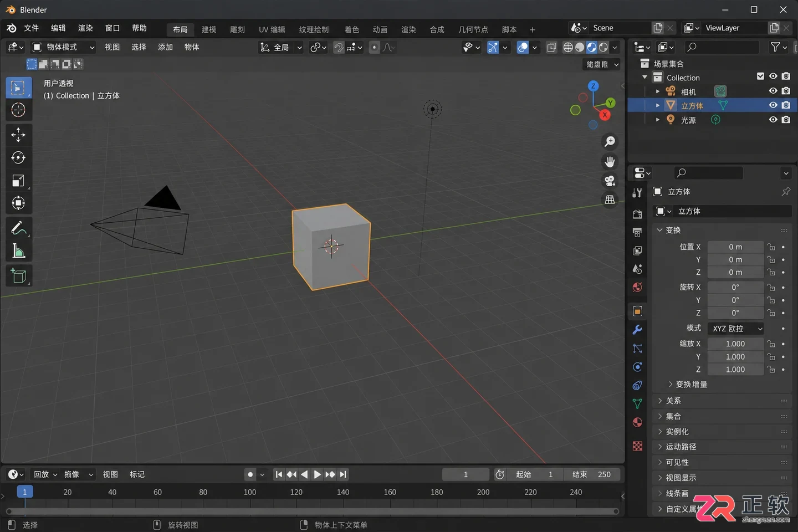Open the 回放 playback settings
Screen dimensions: 798x532
click(x=45, y=474)
